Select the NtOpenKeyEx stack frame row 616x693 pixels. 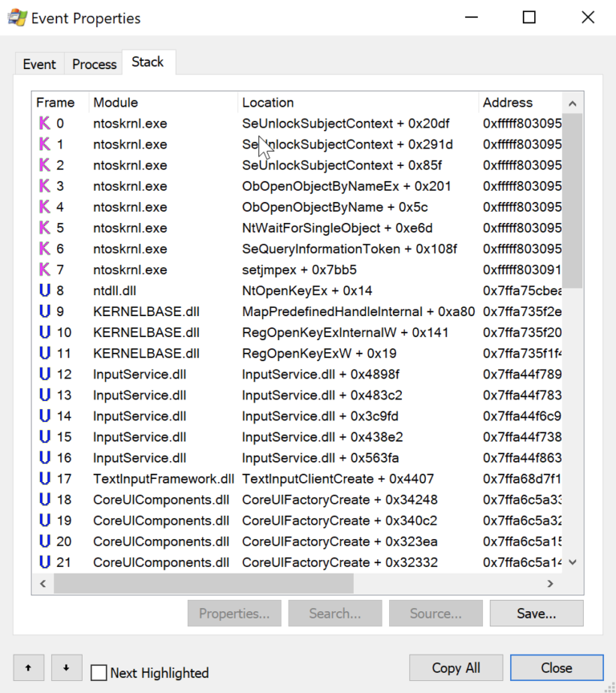[306, 290]
